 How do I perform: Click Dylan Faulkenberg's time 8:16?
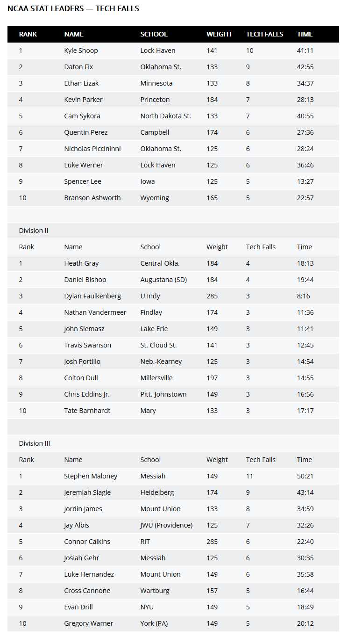click(304, 296)
